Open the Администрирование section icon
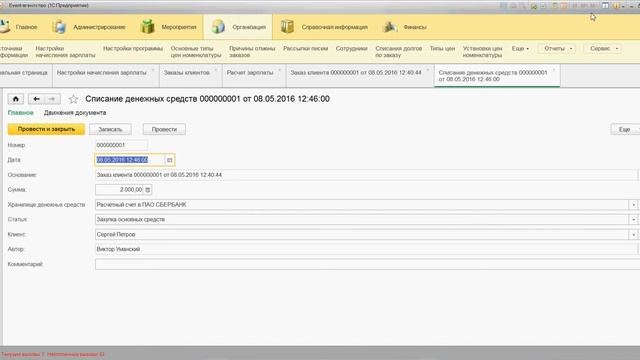The height and width of the screenshot is (360, 640). [59, 27]
